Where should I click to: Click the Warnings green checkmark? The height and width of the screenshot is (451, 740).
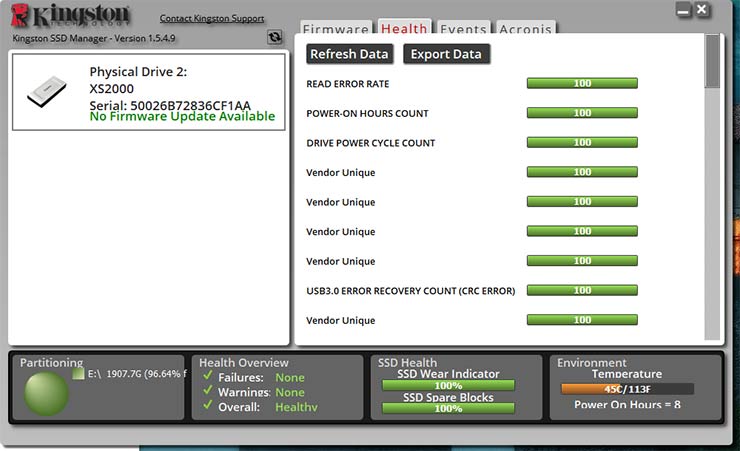point(207,393)
